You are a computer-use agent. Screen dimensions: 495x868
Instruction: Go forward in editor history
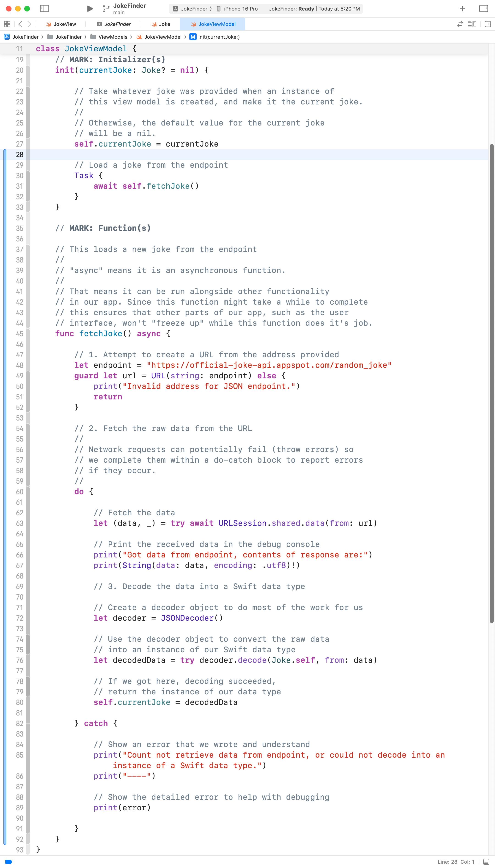coord(29,24)
